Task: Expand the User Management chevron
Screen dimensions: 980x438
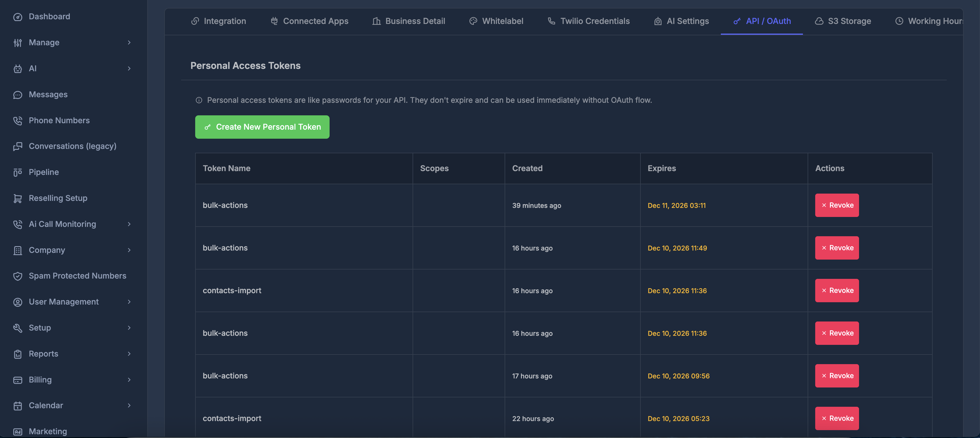Action: (129, 302)
